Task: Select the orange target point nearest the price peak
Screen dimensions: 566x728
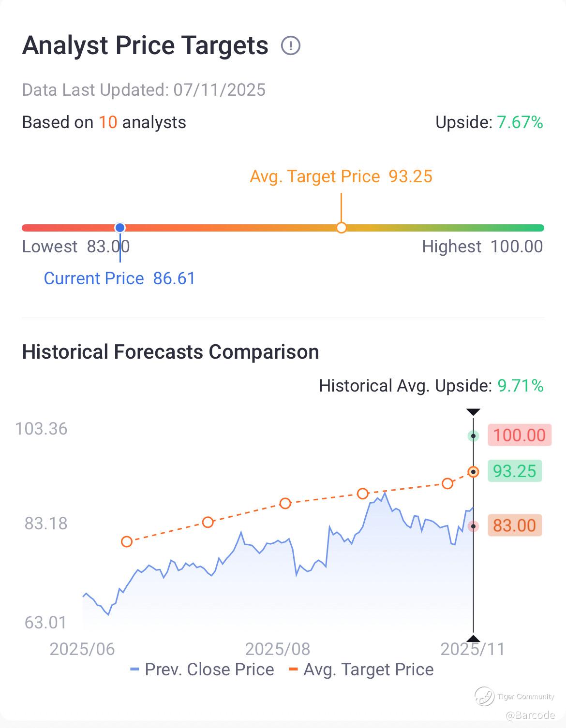Action: click(363, 494)
